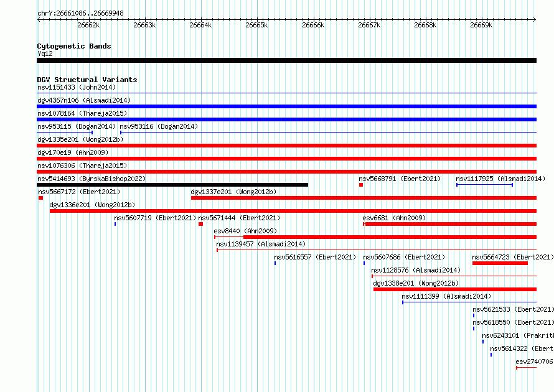The height and width of the screenshot is (392, 554).
Task: Click the 26662k ruler position
Action: click(x=88, y=25)
